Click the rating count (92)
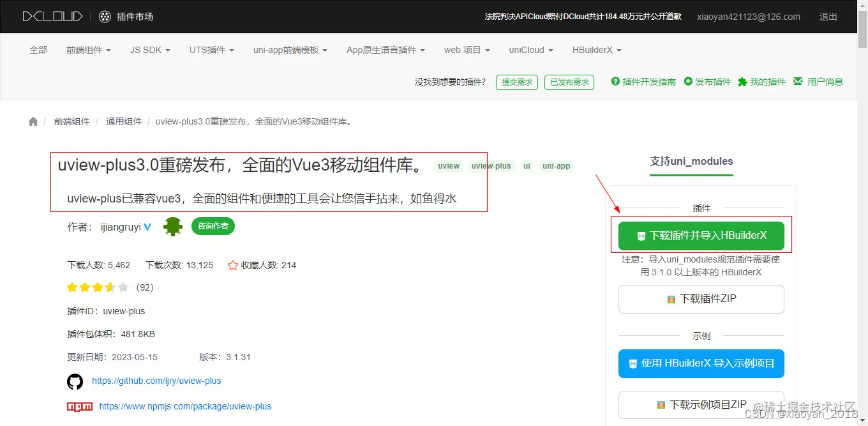 click(145, 287)
